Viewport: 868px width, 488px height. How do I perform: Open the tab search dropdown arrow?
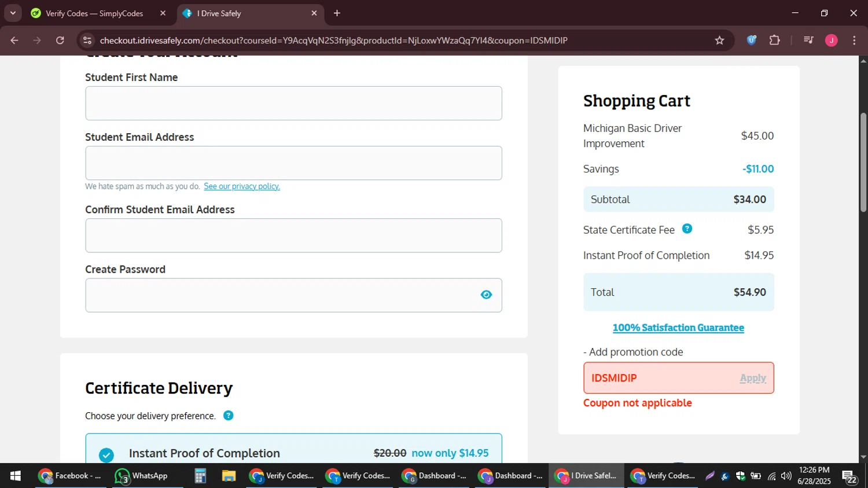[x=13, y=13]
